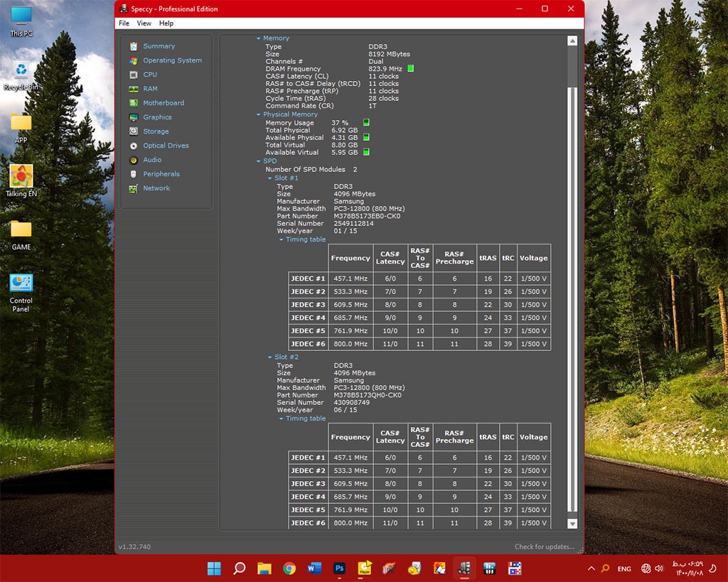Screen dimensions: 728x582
Task: Select the RAM section in sidebar
Action: [x=150, y=89]
